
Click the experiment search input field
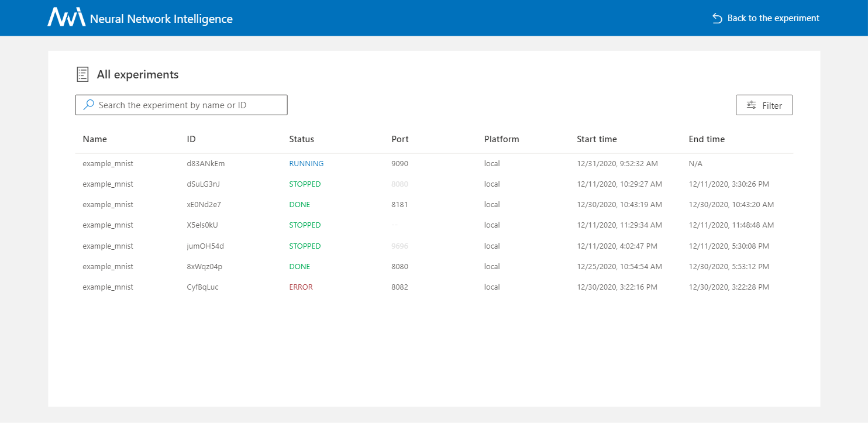pos(181,104)
